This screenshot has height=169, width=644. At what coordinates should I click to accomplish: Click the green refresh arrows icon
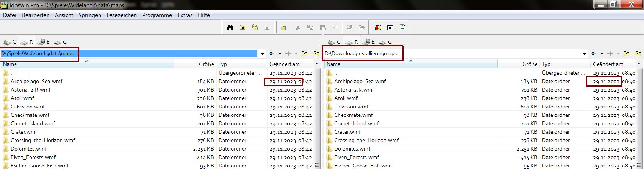402,27
